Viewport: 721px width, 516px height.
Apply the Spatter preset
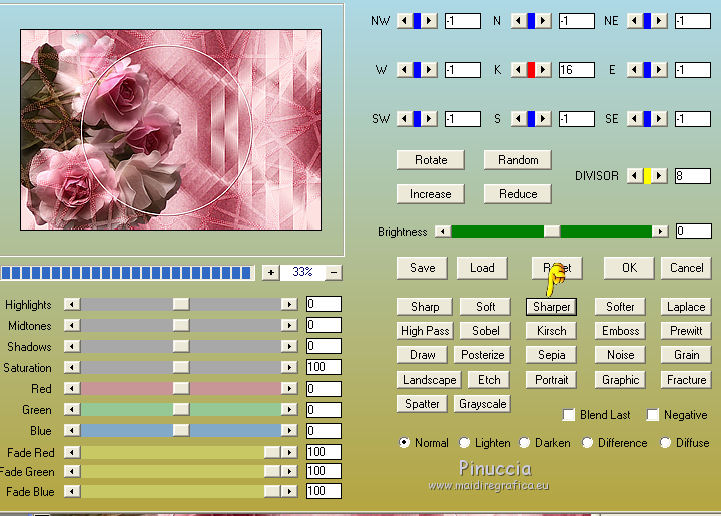click(422, 404)
